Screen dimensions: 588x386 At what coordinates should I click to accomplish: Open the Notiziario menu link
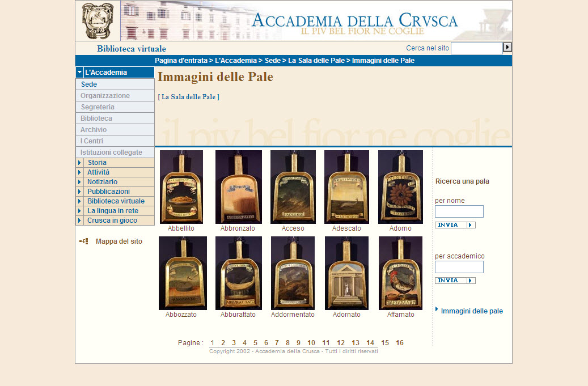click(103, 182)
